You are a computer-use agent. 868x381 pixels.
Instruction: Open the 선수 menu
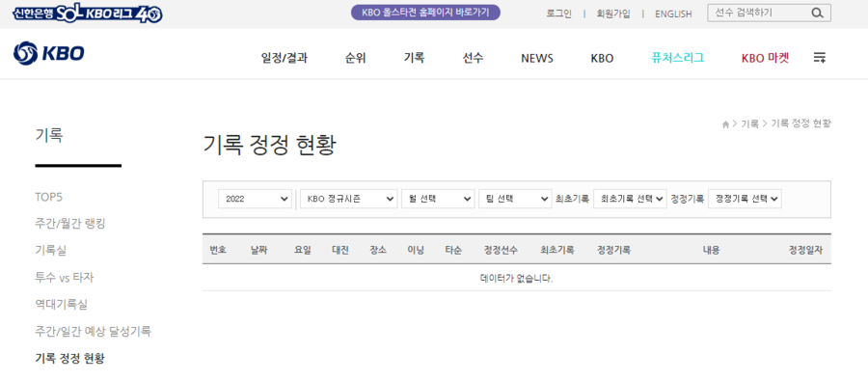click(x=473, y=58)
